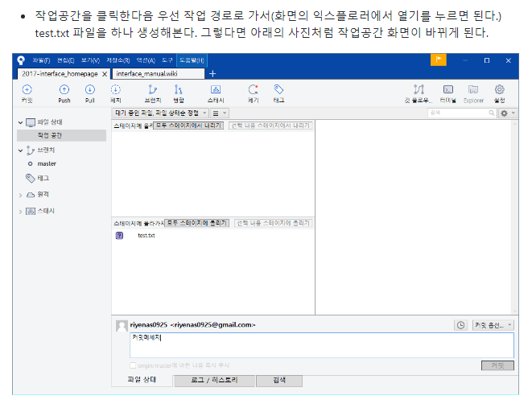Click the Push toolbar icon
The height and width of the screenshot is (404, 532).
64,90
